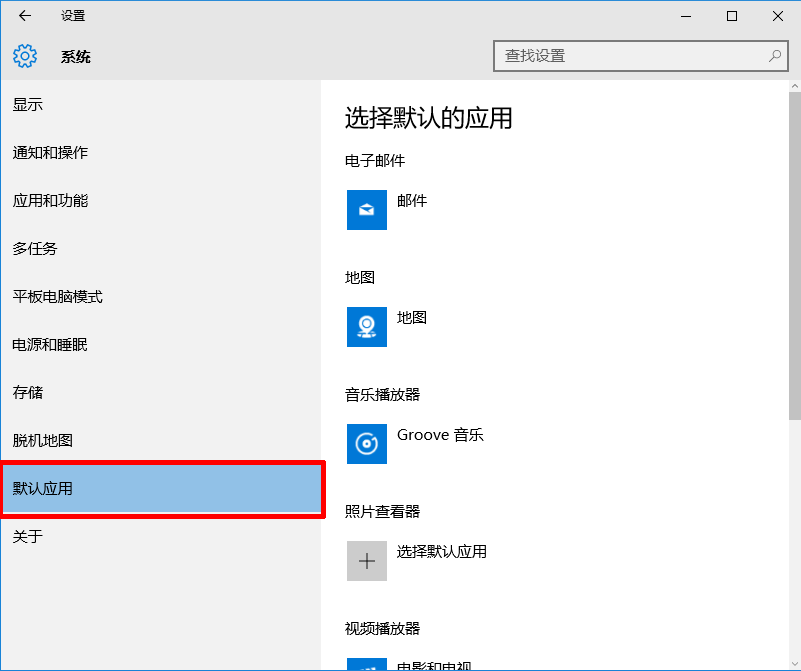Select the Maps icon under 地图
Viewport: 801px width, 671px height.
pyautogui.click(x=366, y=327)
